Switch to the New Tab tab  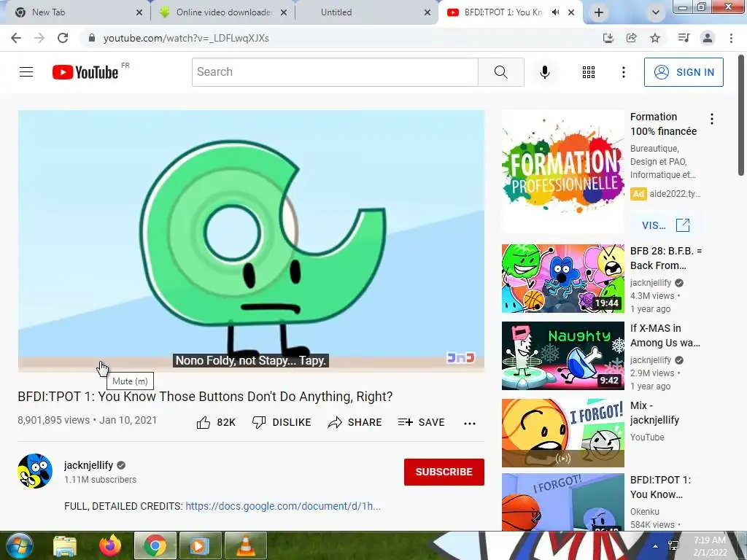click(74, 12)
